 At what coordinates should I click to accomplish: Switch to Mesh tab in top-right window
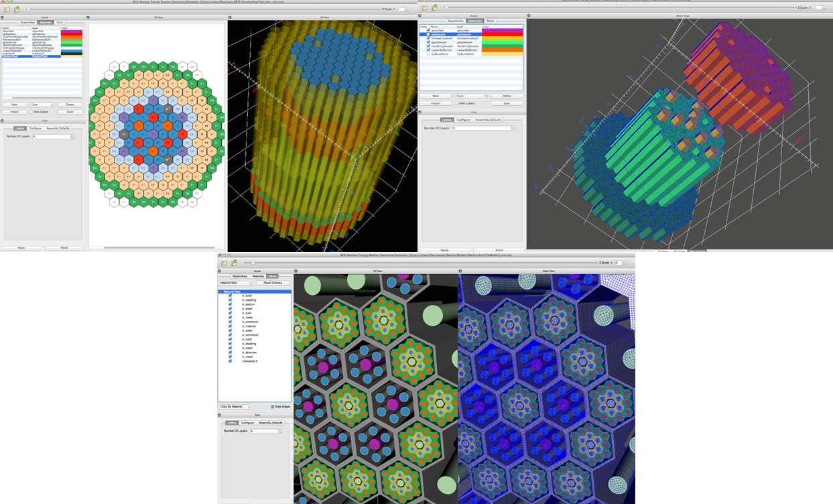point(491,21)
